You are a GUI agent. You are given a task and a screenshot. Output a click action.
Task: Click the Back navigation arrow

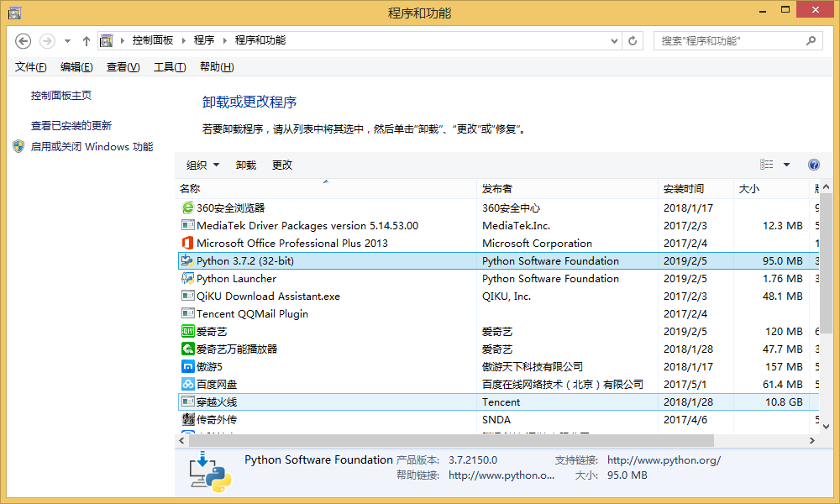point(23,40)
